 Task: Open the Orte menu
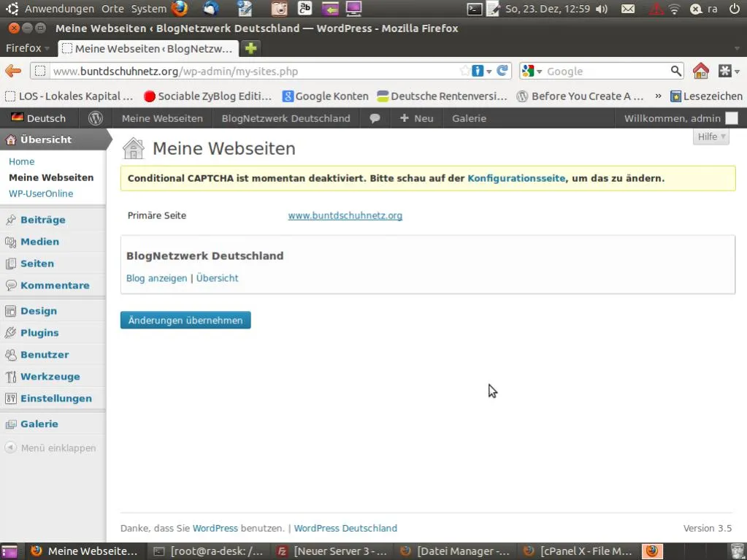pyautogui.click(x=113, y=9)
